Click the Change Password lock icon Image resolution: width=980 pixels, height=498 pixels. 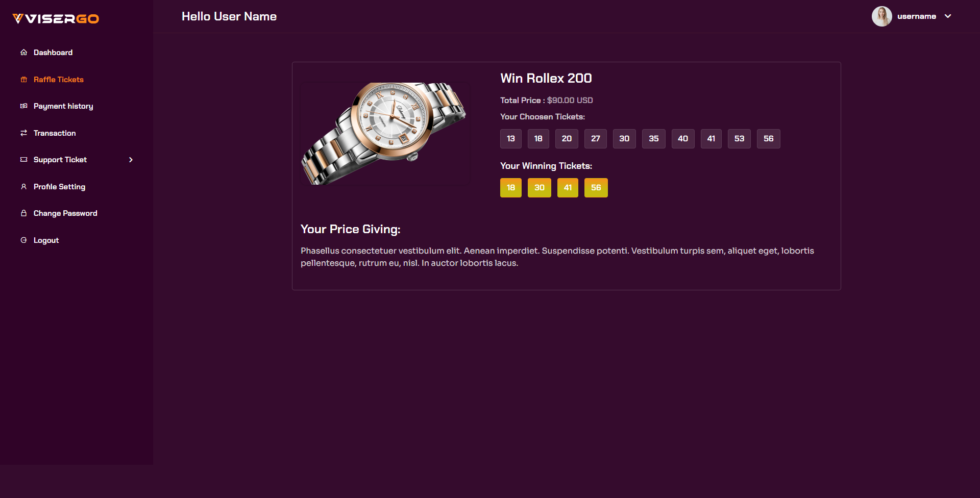pyautogui.click(x=23, y=213)
